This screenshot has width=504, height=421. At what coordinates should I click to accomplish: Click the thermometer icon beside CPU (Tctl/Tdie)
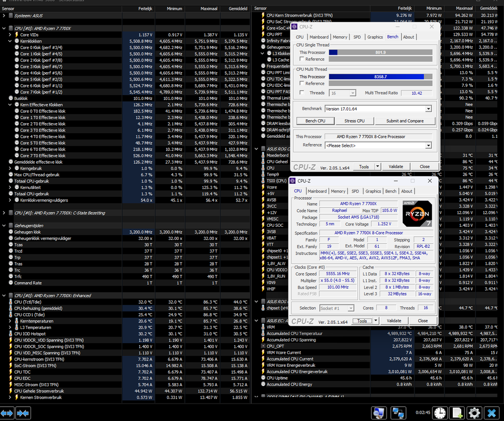click(x=11, y=302)
